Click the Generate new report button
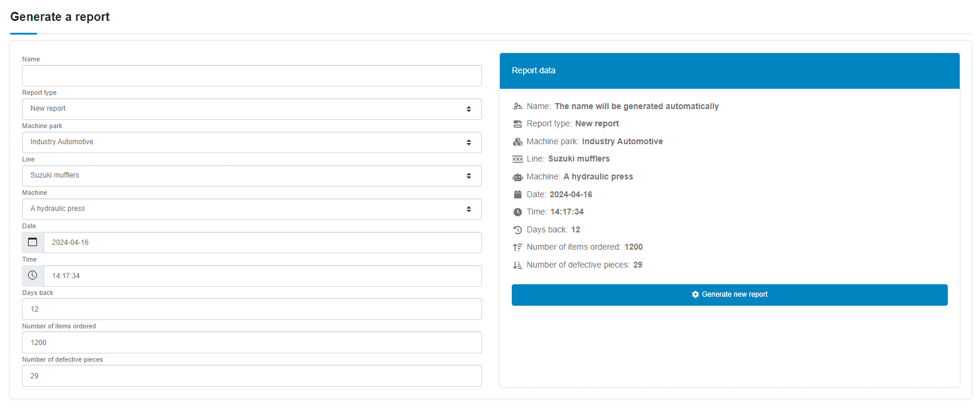980x410 pixels. (729, 295)
